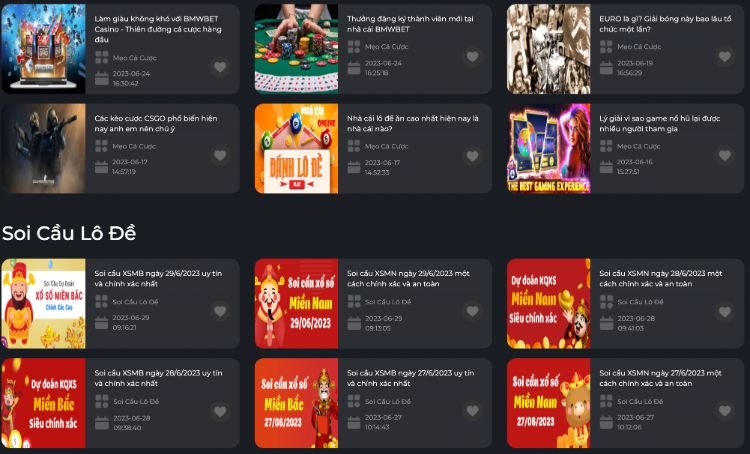Screen dimensions: 750x454
Task: Favorite the EURO là gì article heart
Action: [725, 56]
